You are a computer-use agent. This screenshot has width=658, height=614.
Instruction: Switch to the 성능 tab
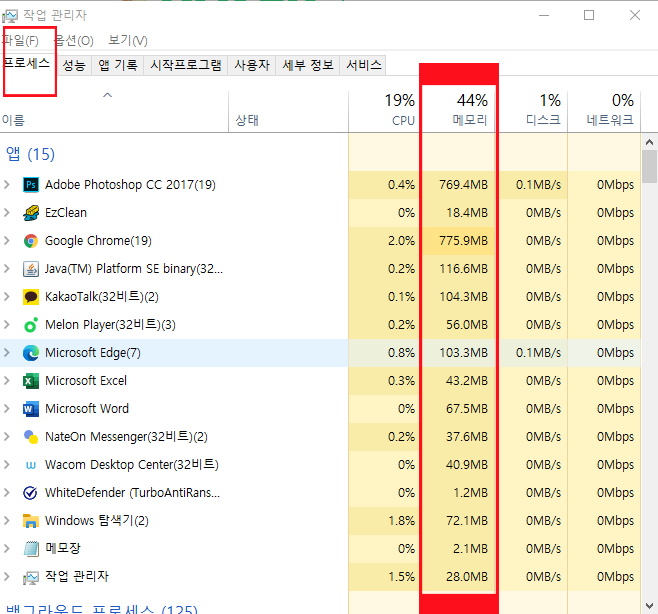click(74, 65)
